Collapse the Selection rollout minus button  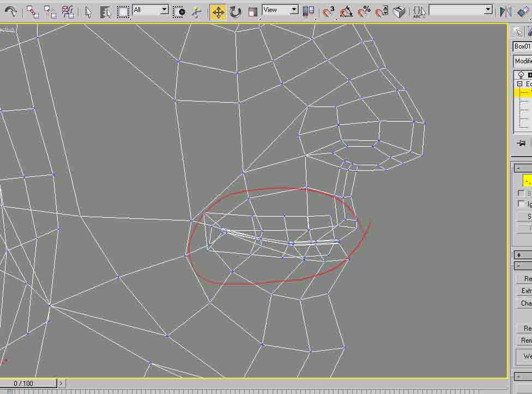point(518,168)
